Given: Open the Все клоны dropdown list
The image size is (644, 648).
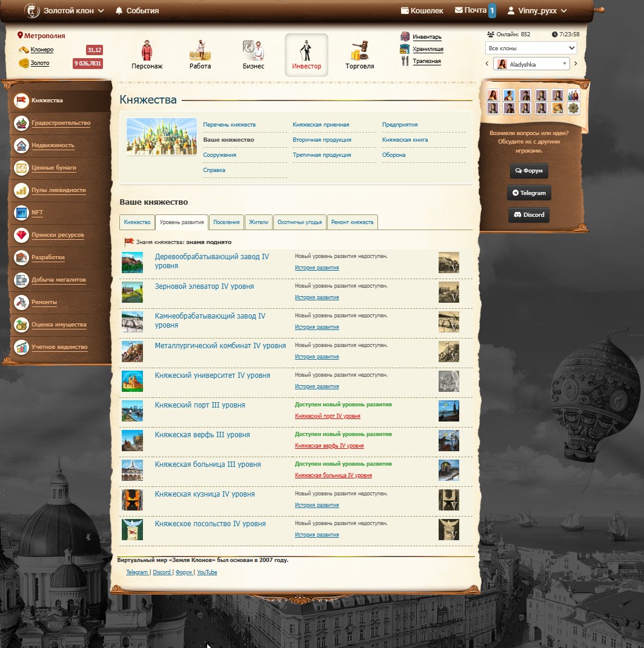Looking at the screenshot, I should click(531, 48).
